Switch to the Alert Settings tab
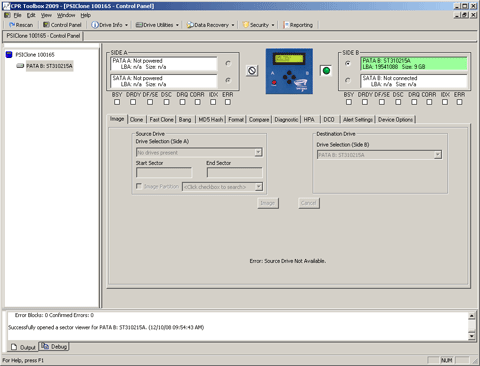This screenshot has height=366, width=480. click(x=358, y=120)
